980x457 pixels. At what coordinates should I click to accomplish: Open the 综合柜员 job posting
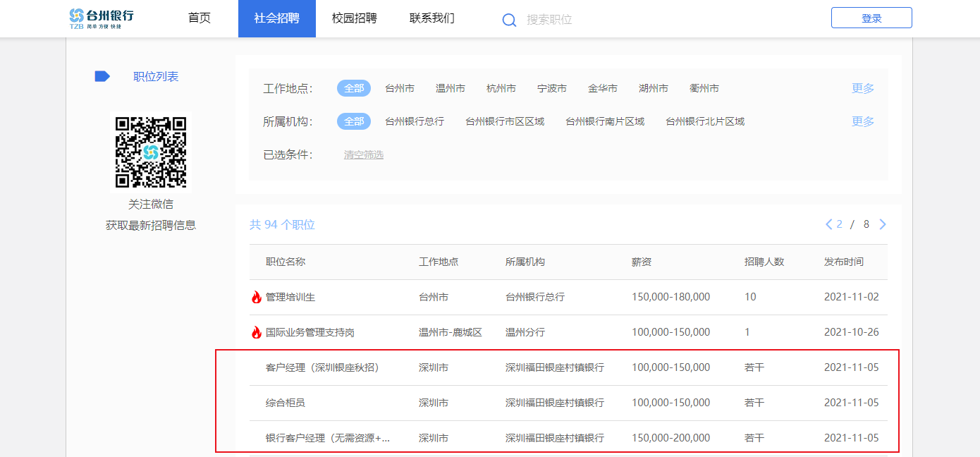[x=286, y=403]
